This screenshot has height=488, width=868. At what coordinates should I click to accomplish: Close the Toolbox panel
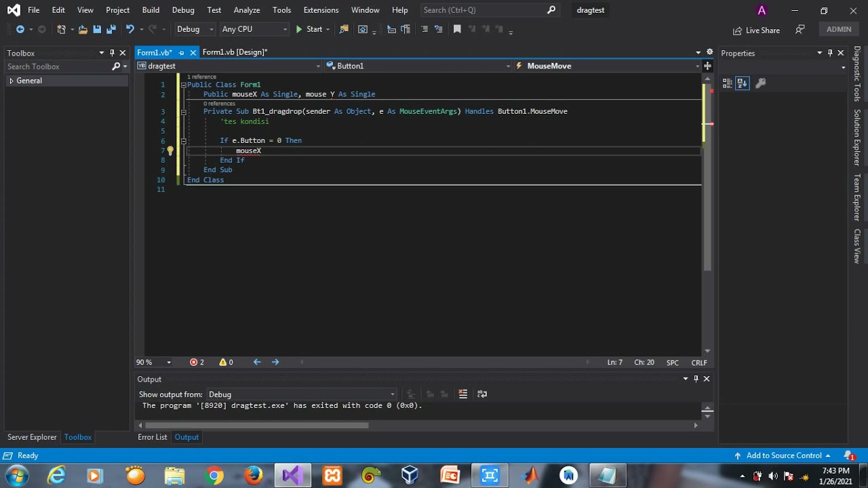pyautogui.click(x=123, y=53)
